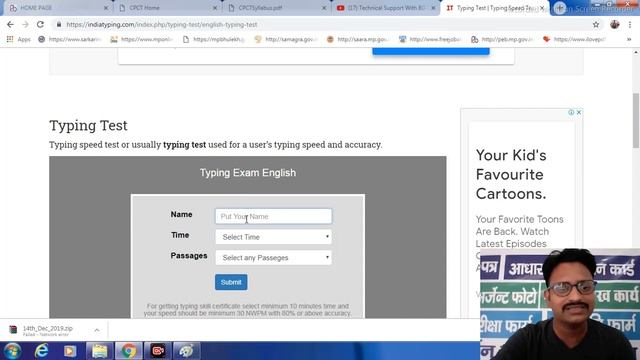Click the Your Kid's Favourite Cartoons ad
Image resolution: width=640 pixels, height=360 pixels.
click(x=511, y=174)
